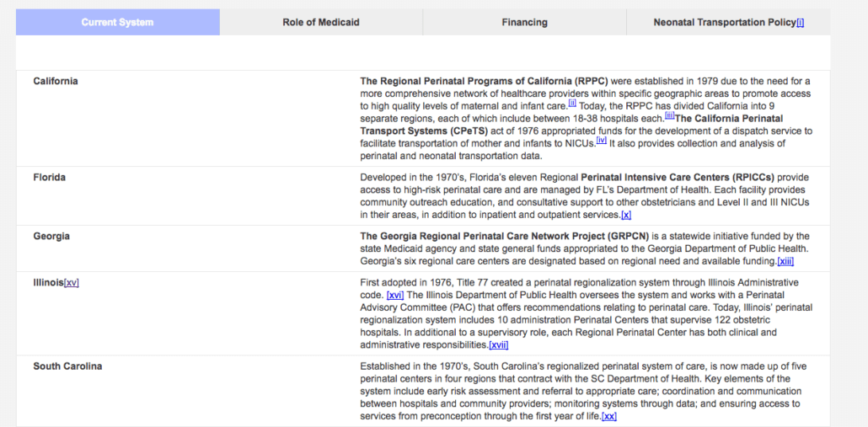Open footnote [xvii] ending the Illinois text
The image size is (868, 427).
click(x=498, y=345)
